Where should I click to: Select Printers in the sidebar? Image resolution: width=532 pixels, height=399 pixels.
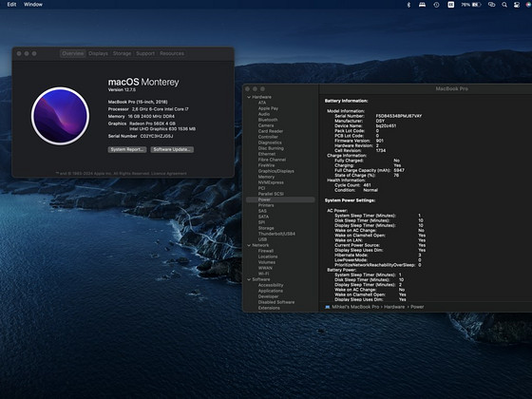[x=266, y=205]
